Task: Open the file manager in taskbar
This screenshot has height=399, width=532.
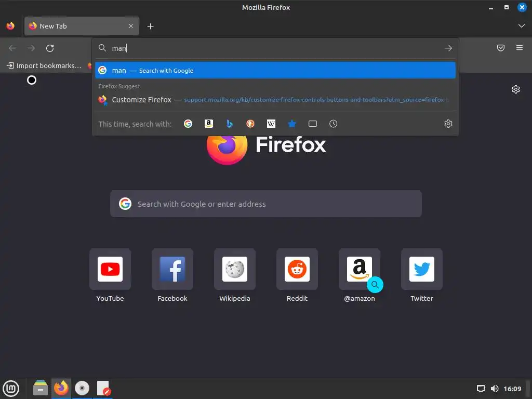Action: tap(41, 388)
